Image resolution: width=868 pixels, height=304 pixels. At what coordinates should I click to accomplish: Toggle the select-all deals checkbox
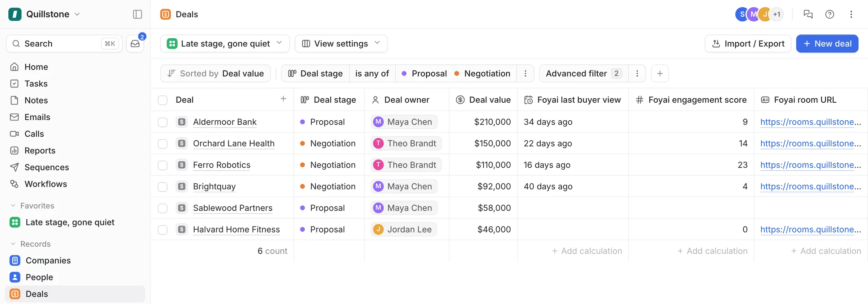pyautogui.click(x=163, y=100)
